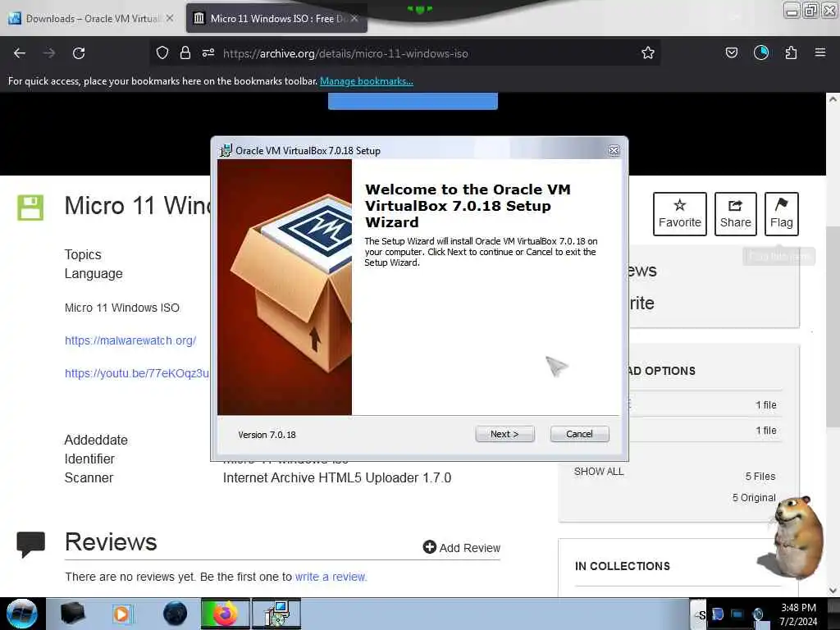Click Next in VirtualBox Setup wizard

(504, 434)
